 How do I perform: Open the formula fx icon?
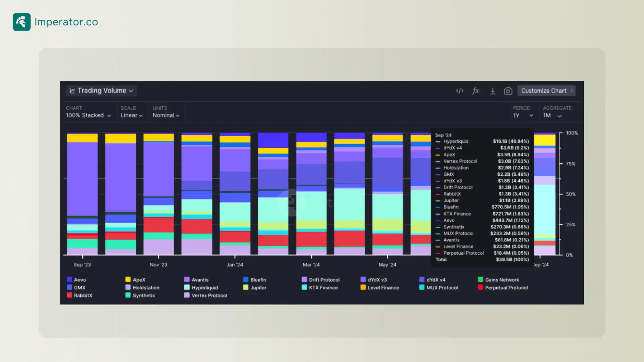pyautogui.click(x=476, y=91)
